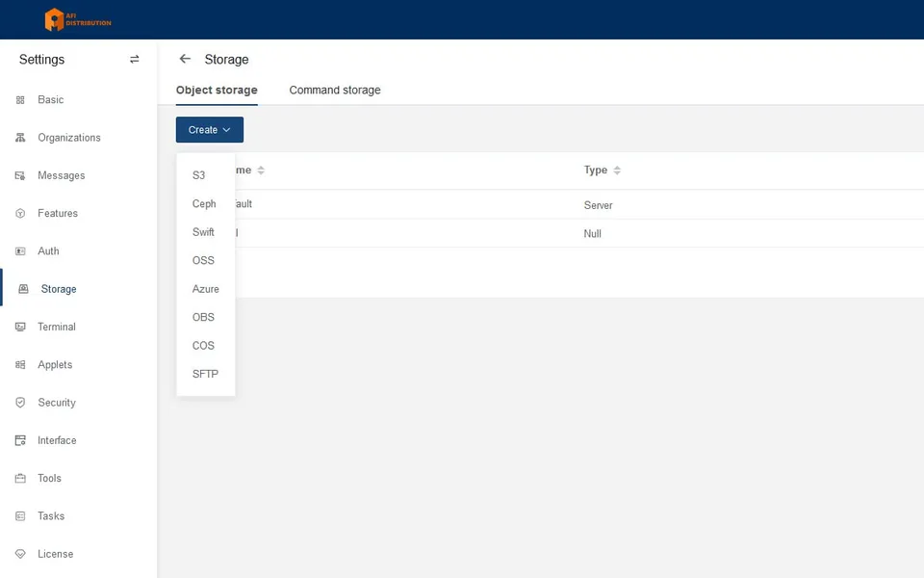Image resolution: width=924 pixels, height=578 pixels.
Task: Open Terminal settings label
Action: click(x=57, y=327)
